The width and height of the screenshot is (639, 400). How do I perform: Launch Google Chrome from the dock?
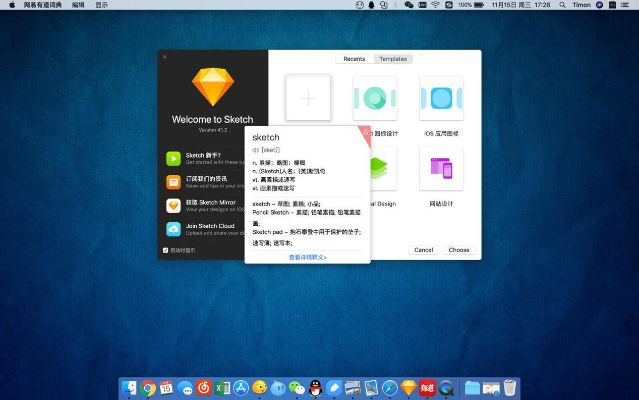tap(148, 388)
